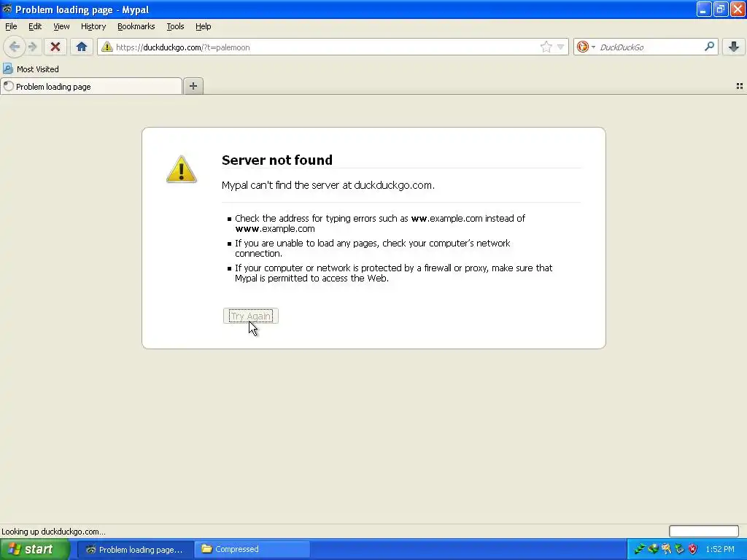The height and width of the screenshot is (560, 747).
Task: Open the Help menu
Action: 203,26
